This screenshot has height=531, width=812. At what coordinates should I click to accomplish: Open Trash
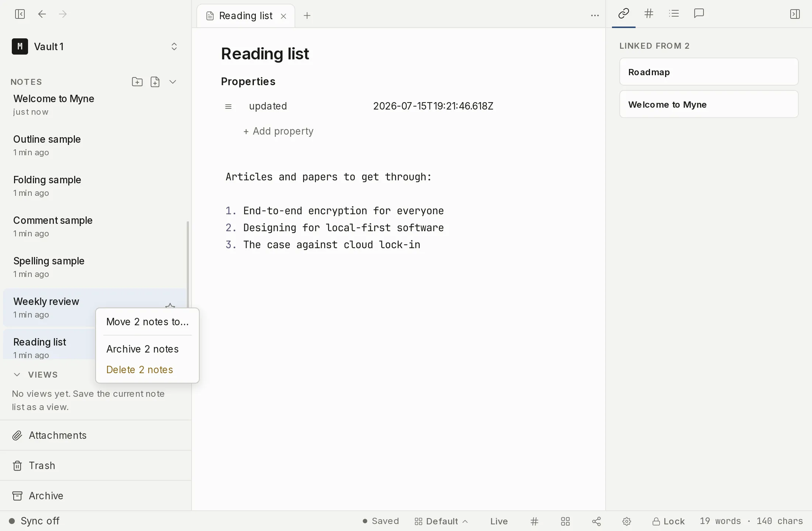pos(96,466)
